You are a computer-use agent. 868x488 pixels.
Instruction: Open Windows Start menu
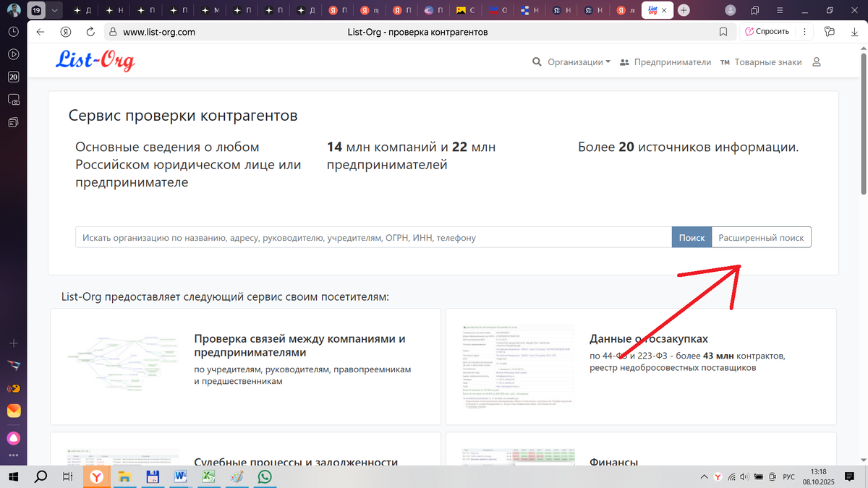click(13, 476)
